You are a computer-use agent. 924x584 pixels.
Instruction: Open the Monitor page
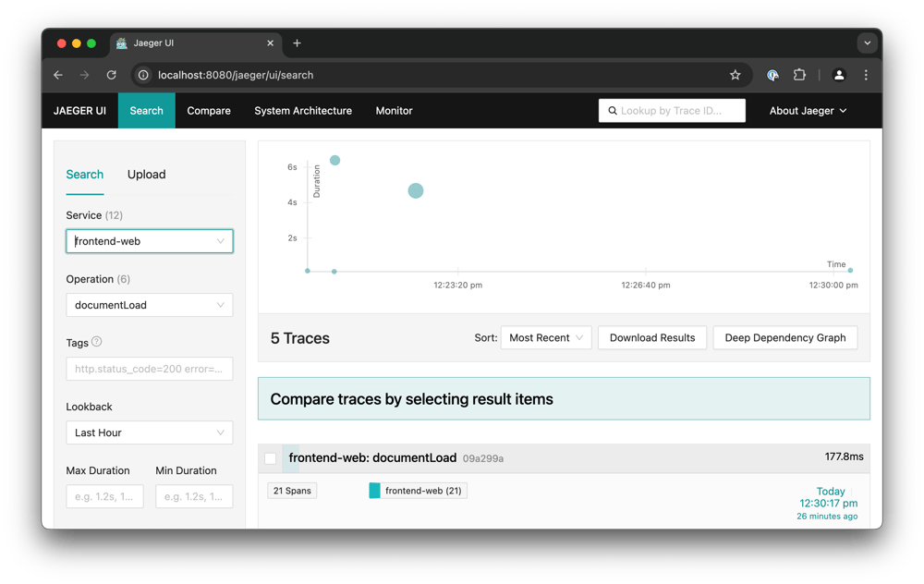[395, 111]
